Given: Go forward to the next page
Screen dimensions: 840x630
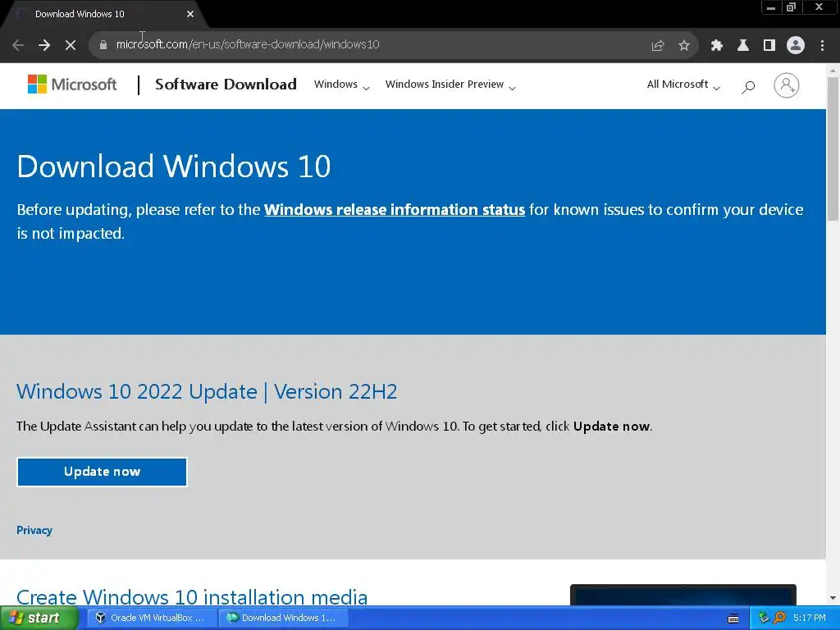Looking at the screenshot, I should point(44,45).
